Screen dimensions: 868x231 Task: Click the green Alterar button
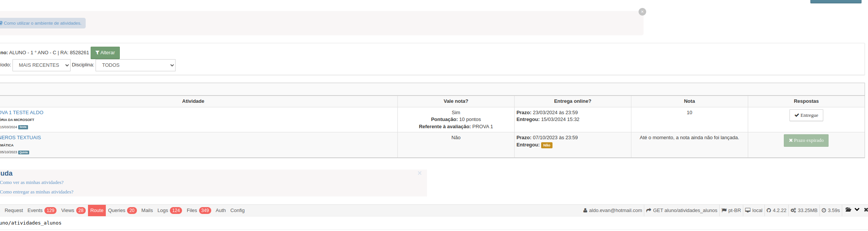(x=105, y=53)
